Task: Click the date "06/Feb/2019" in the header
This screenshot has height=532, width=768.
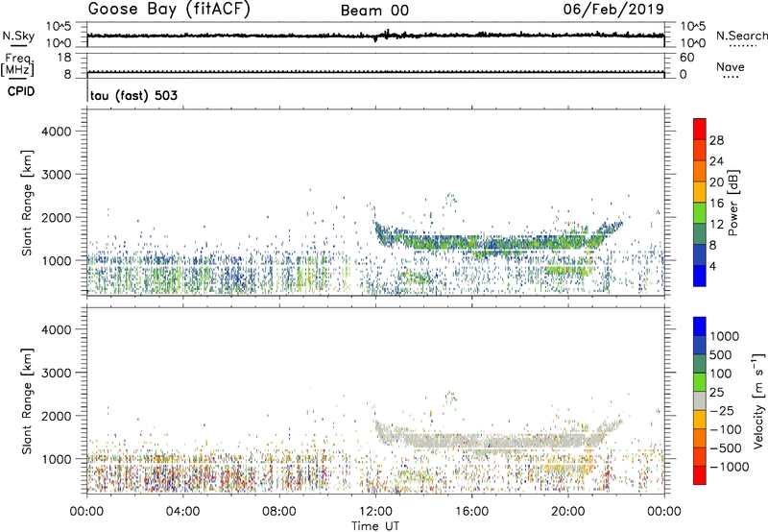Action: point(613,10)
